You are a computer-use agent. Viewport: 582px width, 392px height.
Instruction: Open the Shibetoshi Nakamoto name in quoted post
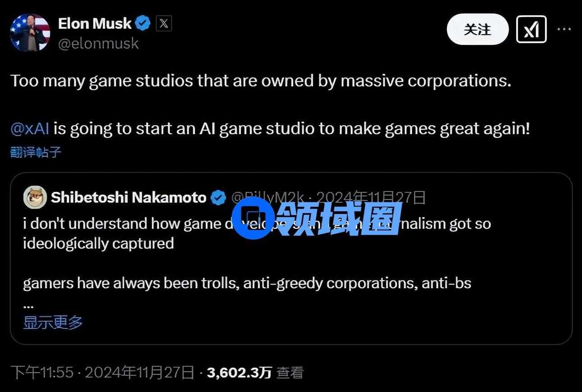(128, 197)
